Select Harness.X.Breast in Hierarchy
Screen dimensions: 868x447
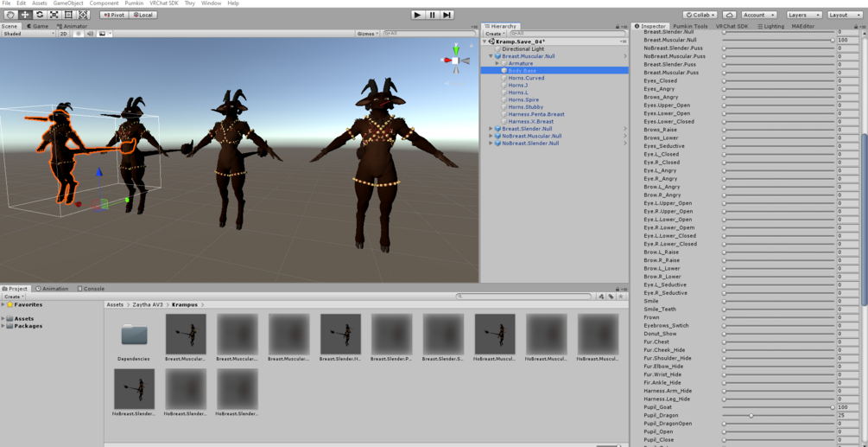pos(531,121)
